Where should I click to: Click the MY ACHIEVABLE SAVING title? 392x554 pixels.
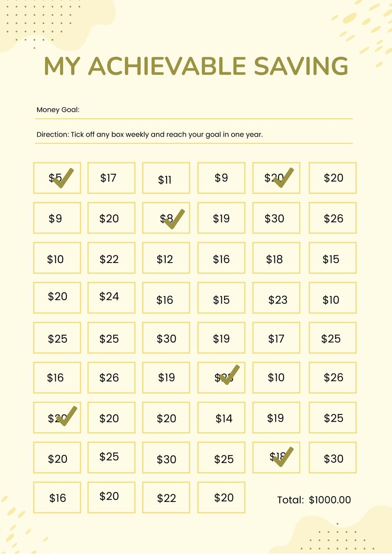coord(196,66)
